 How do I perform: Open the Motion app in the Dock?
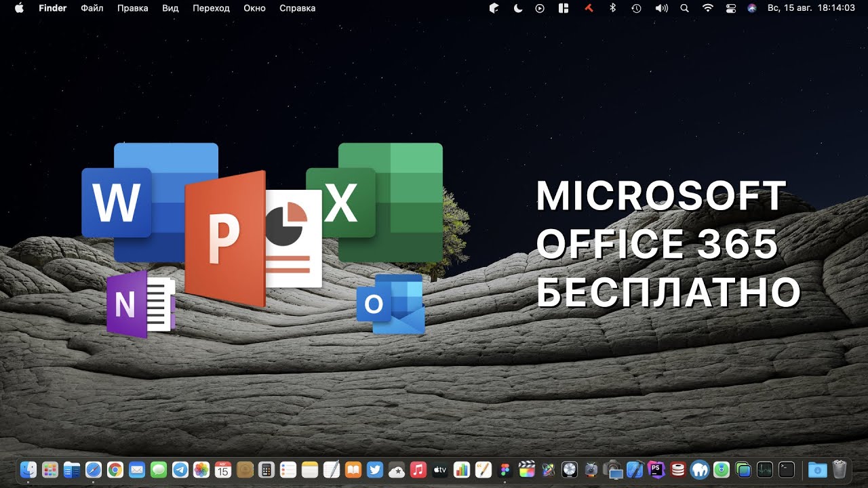pyautogui.click(x=548, y=469)
